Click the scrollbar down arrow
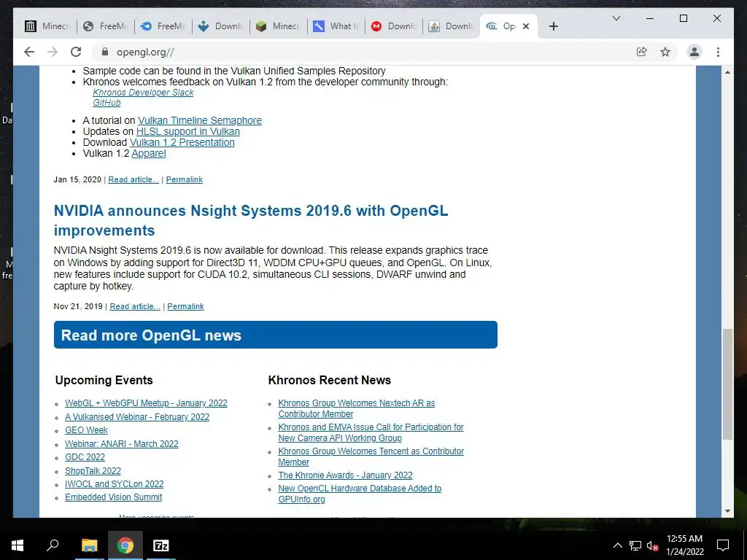The image size is (747, 560). pyautogui.click(x=727, y=511)
